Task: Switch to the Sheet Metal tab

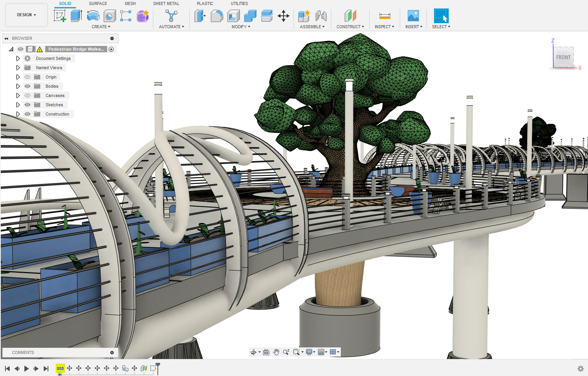Action: [166, 3]
